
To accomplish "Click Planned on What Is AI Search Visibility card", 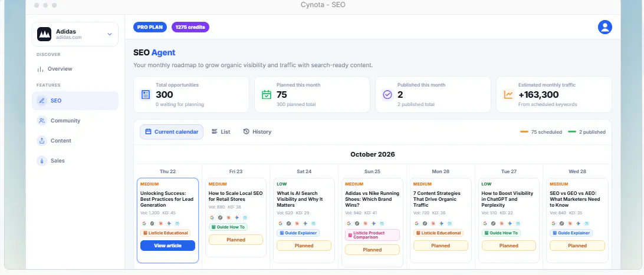I will tap(304, 246).
